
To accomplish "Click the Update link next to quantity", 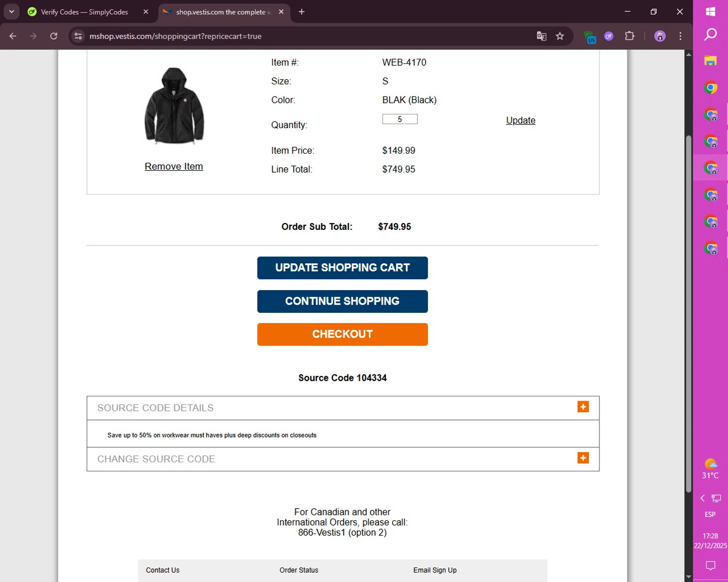I will coord(521,120).
